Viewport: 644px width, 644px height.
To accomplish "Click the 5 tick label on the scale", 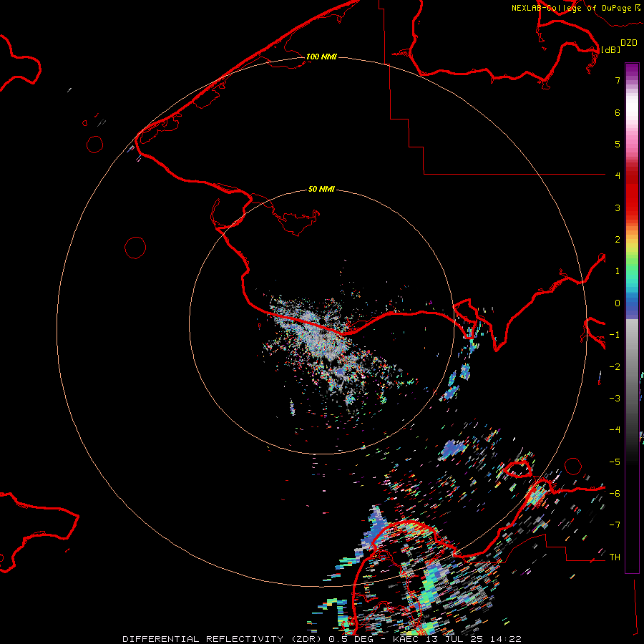I will (x=618, y=144).
